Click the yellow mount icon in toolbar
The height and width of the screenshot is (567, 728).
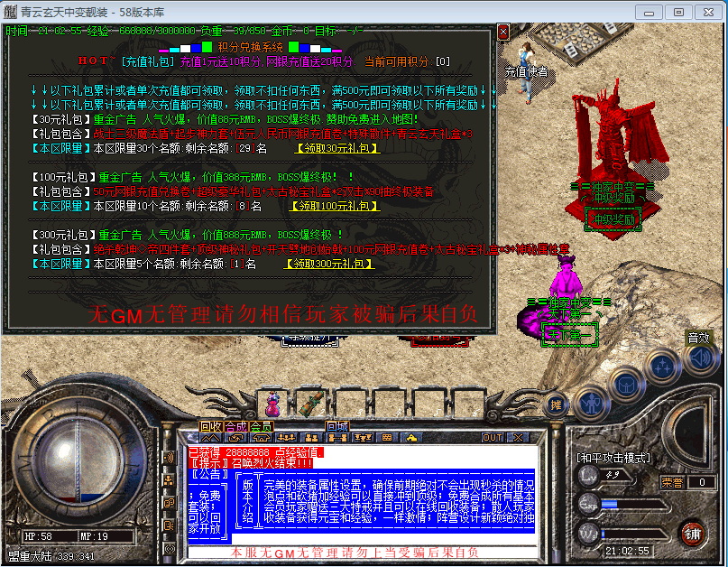point(411,438)
